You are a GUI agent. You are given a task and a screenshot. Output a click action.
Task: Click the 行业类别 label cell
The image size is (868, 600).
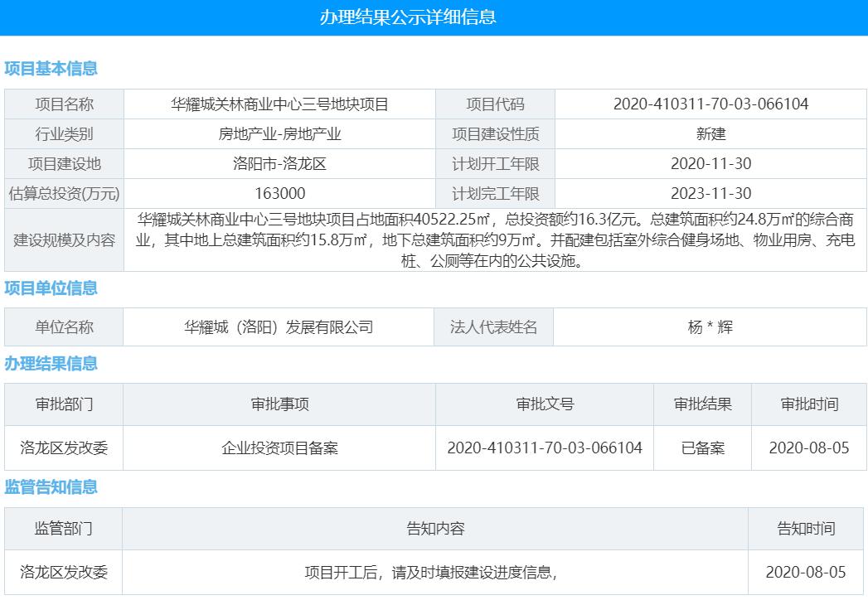(x=64, y=132)
